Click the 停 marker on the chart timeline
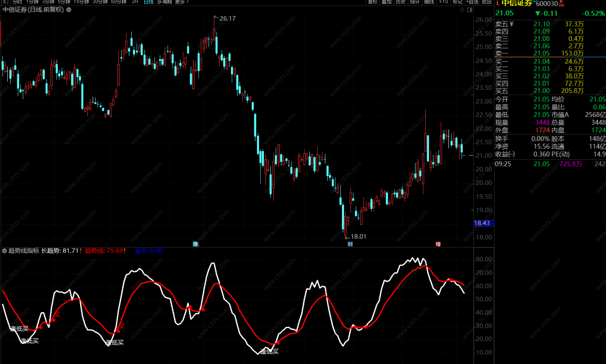606x364 pixels. pyautogui.click(x=196, y=244)
